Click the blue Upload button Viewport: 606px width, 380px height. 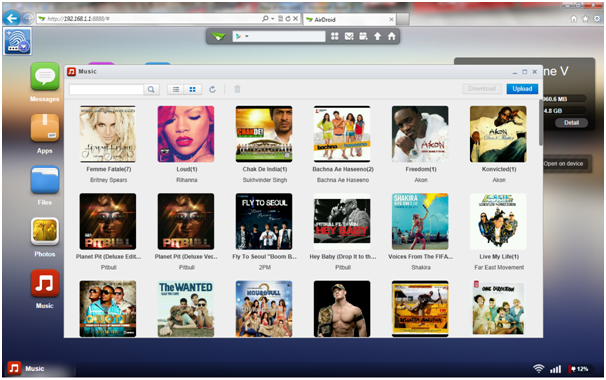click(522, 89)
